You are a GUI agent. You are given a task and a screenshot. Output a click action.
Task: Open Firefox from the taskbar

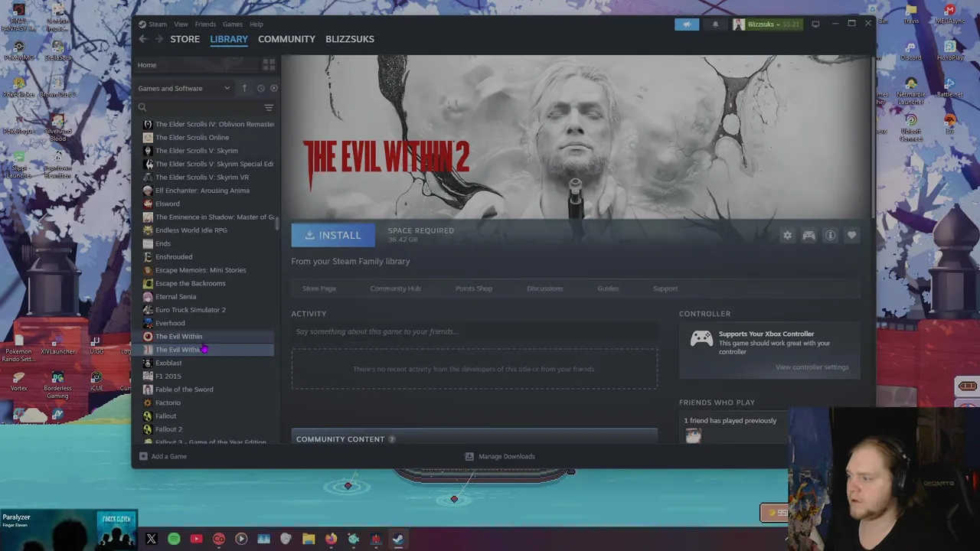point(331,539)
